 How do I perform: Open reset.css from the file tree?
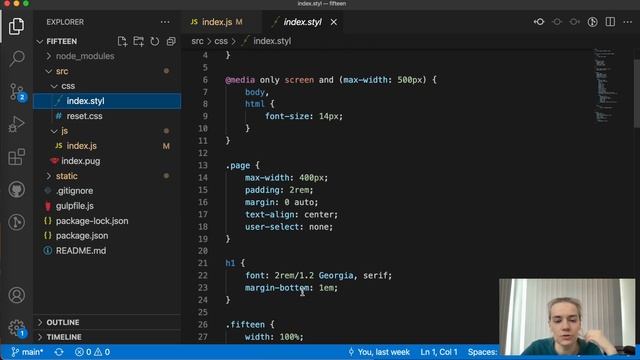tap(107, 116)
